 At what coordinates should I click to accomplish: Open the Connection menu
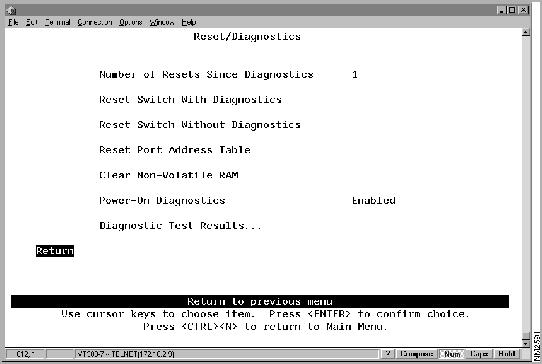pos(95,22)
